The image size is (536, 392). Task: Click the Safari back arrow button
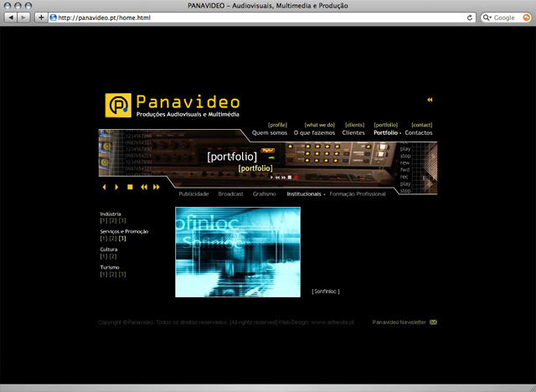click(x=11, y=18)
